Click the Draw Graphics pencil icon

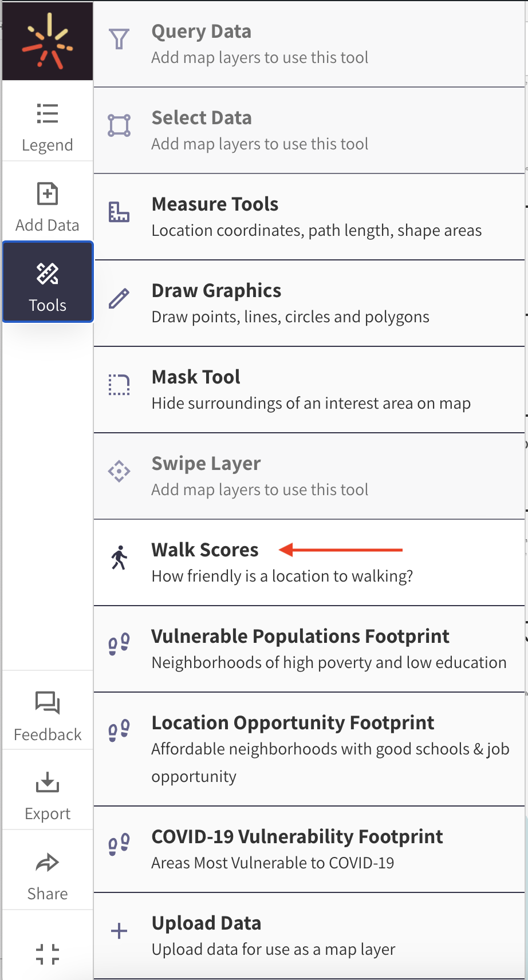pos(119,298)
